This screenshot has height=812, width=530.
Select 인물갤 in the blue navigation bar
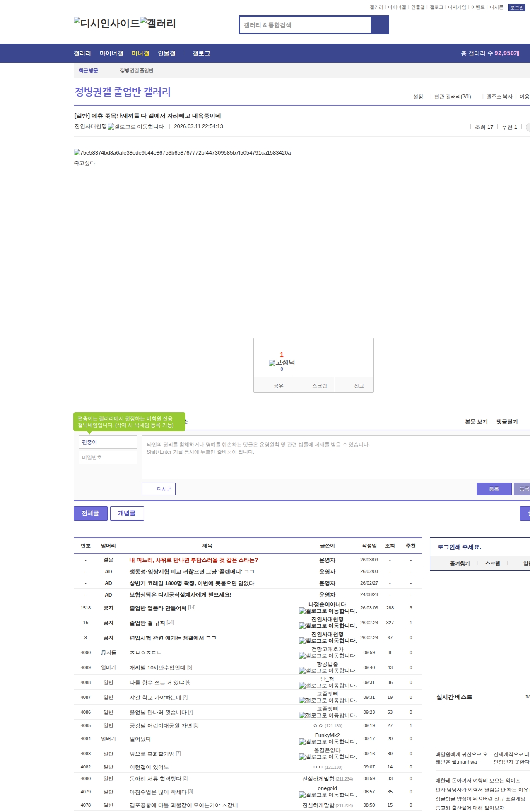166,53
